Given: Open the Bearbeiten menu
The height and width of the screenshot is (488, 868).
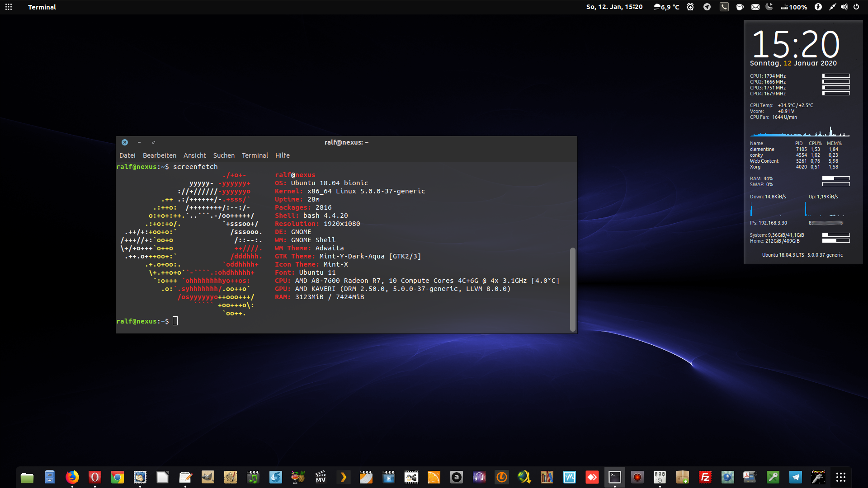Looking at the screenshot, I should [159, 155].
